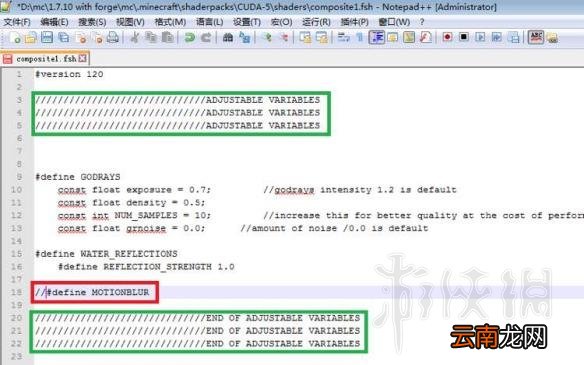
Task: Open the 插件(P) menu
Action: [x=354, y=22]
